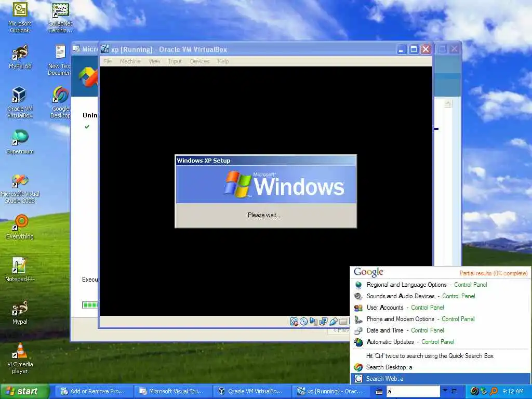This screenshot has width=532, height=399.
Task: Open the CollabNet Certificate desktop shortcut
Action: (x=60, y=17)
